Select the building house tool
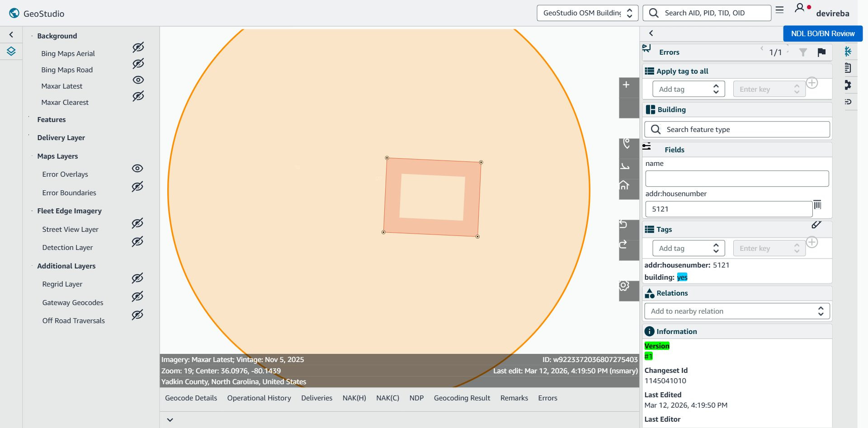The height and width of the screenshot is (428, 868). coord(624,185)
